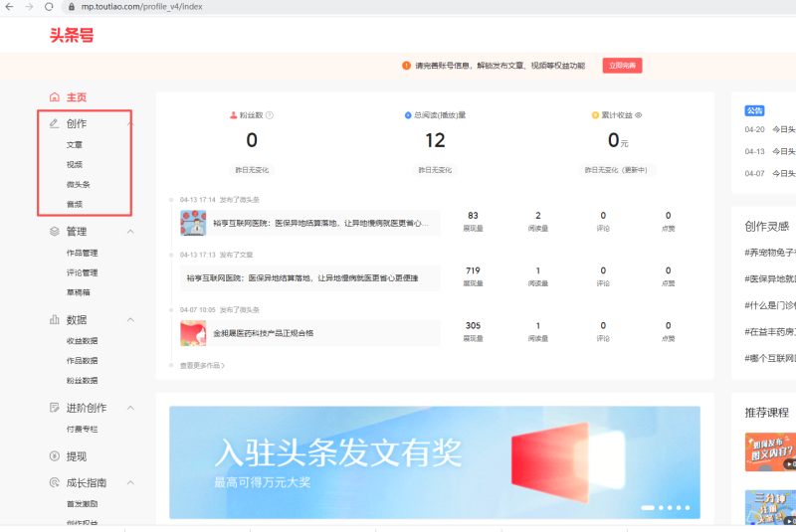Image resolution: width=796 pixels, height=532 pixels.
Task: Go back using the browser back arrow
Action: pos(9,7)
